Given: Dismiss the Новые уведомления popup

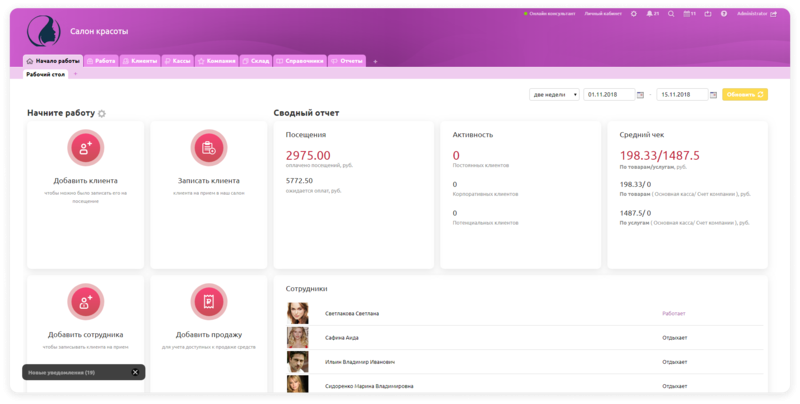Looking at the screenshot, I should [135, 372].
